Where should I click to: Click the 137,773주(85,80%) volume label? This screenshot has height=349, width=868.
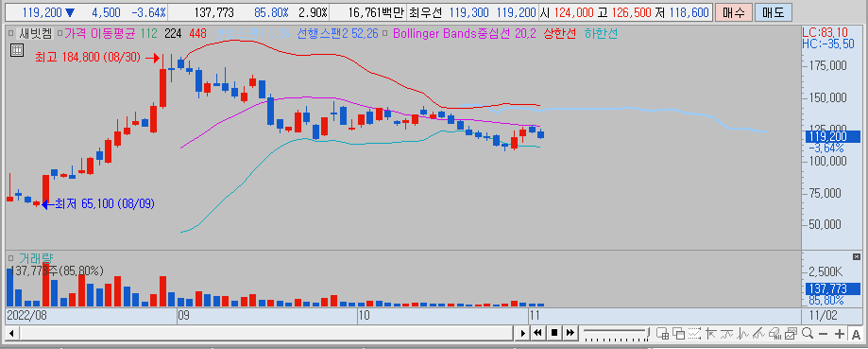(x=57, y=270)
